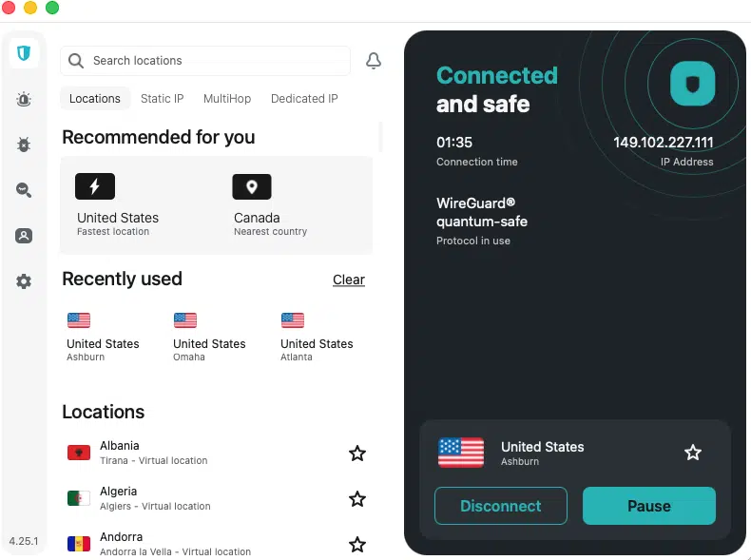Click the teal shield logo in connection panel
The width and height of the screenshot is (751, 560).
[693, 84]
